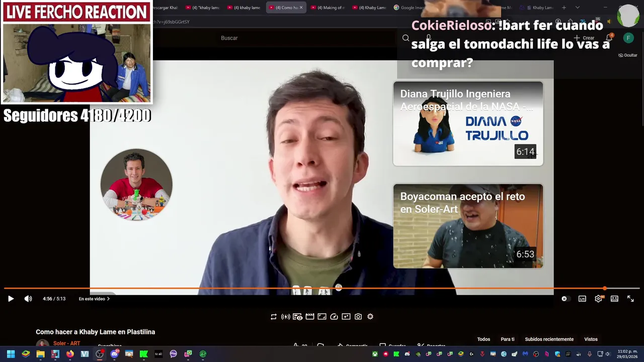The height and width of the screenshot is (362, 644).
Task: Open the playback speed gauge icon
Action: tap(334, 317)
